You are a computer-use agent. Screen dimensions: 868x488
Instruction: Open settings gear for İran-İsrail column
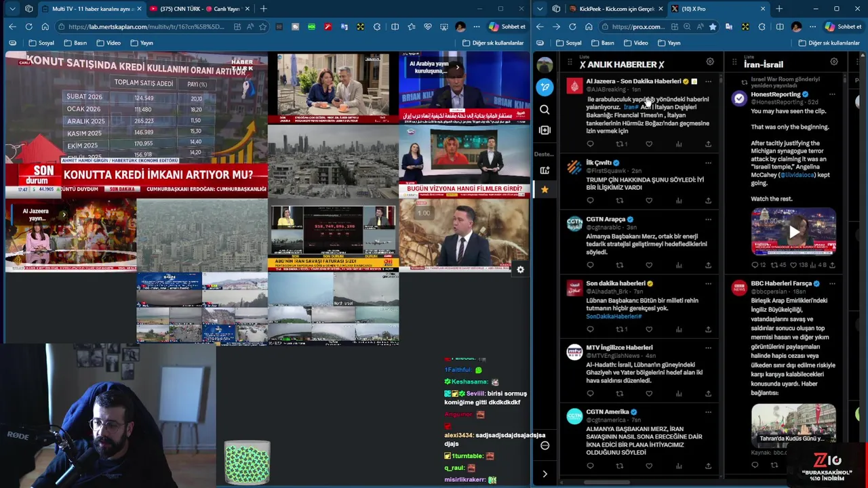tap(834, 62)
